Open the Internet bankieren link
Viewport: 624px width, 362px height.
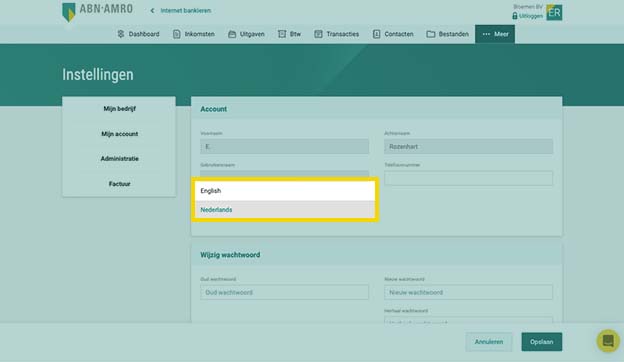coord(186,11)
